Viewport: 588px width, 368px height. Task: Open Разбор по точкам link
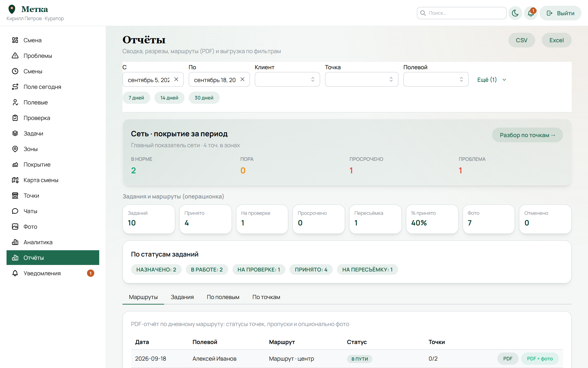coord(527,135)
